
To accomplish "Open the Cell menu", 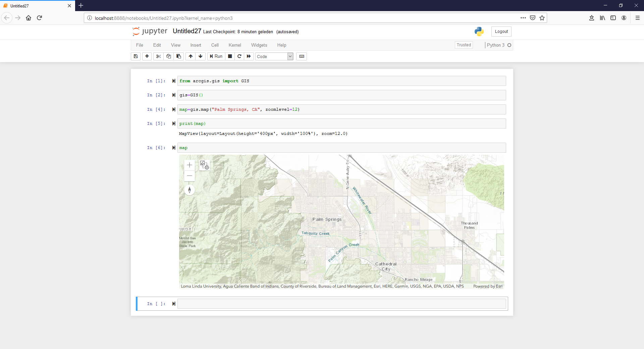I will point(215,45).
